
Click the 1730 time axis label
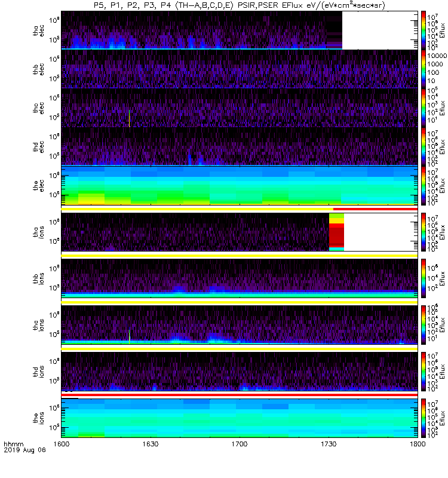click(x=329, y=444)
